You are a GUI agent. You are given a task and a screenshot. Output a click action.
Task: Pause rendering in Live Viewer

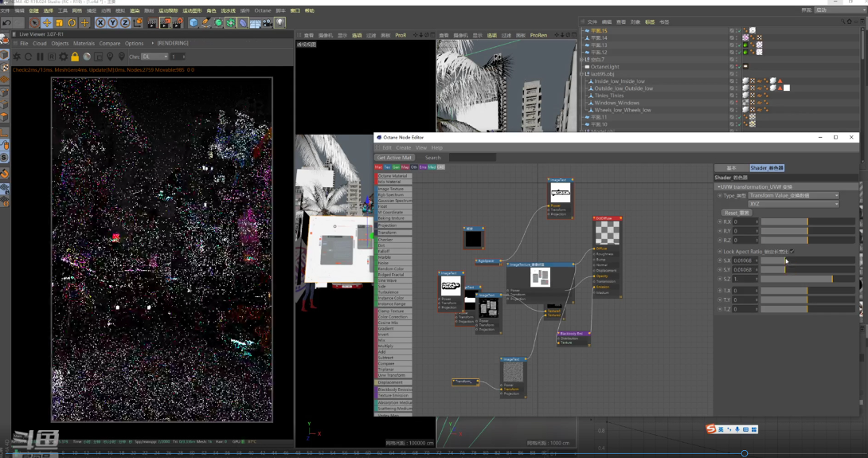40,57
